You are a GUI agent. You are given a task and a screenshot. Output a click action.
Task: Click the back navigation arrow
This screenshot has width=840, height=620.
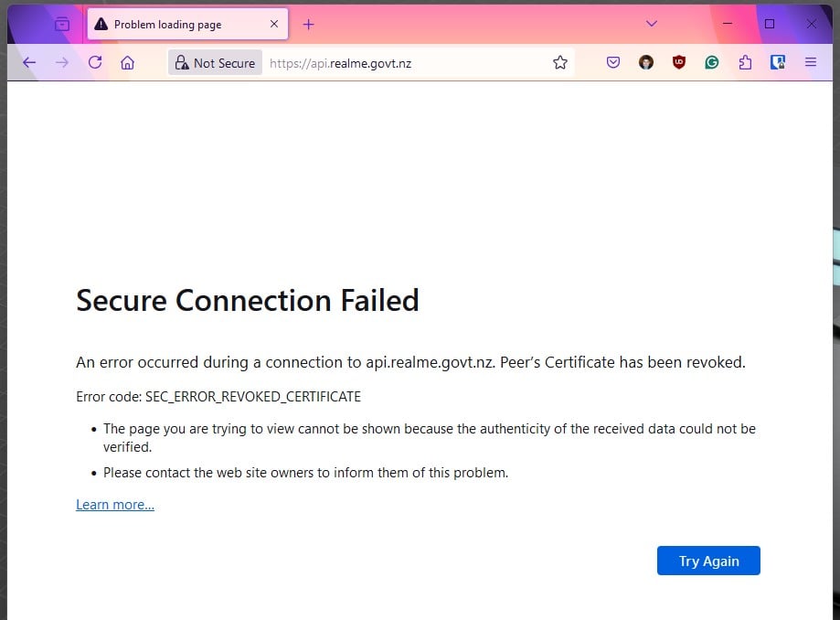(x=29, y=63)
